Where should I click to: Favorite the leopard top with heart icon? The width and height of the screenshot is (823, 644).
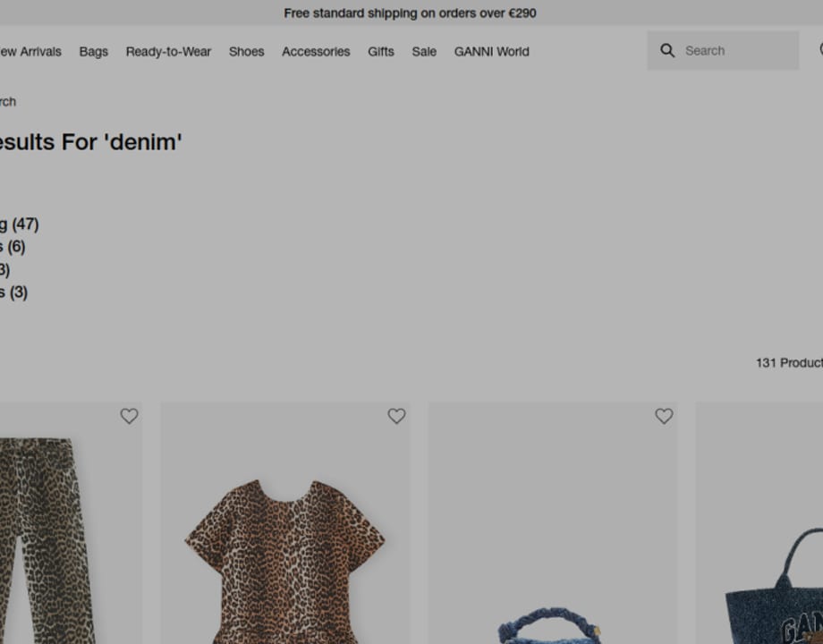396,416
